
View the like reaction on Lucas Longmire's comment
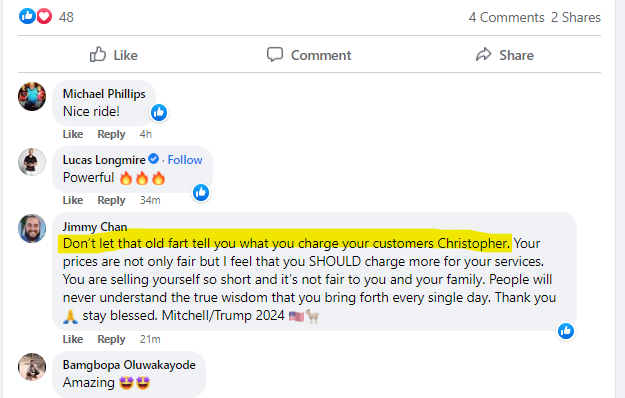(x=201, y=193)
